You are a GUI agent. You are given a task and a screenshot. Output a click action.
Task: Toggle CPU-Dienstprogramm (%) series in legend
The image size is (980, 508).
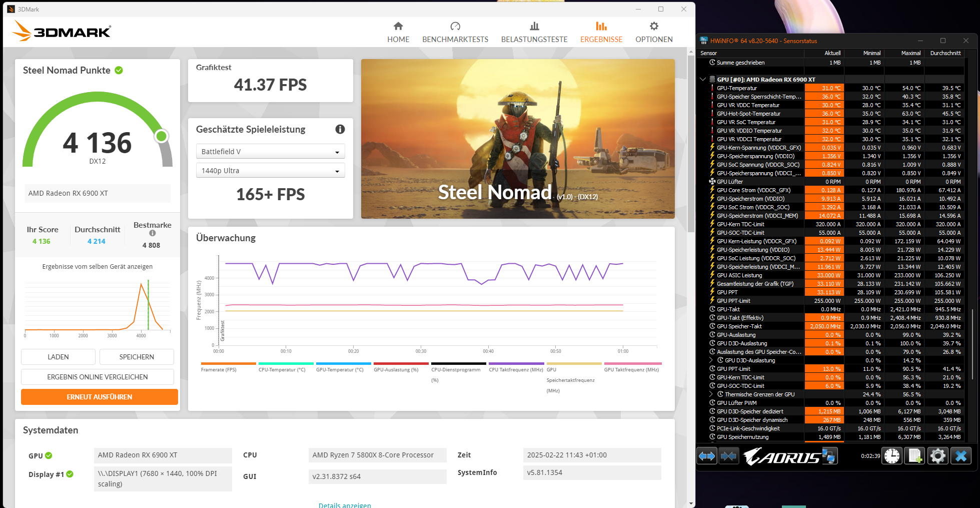[459, 373]
